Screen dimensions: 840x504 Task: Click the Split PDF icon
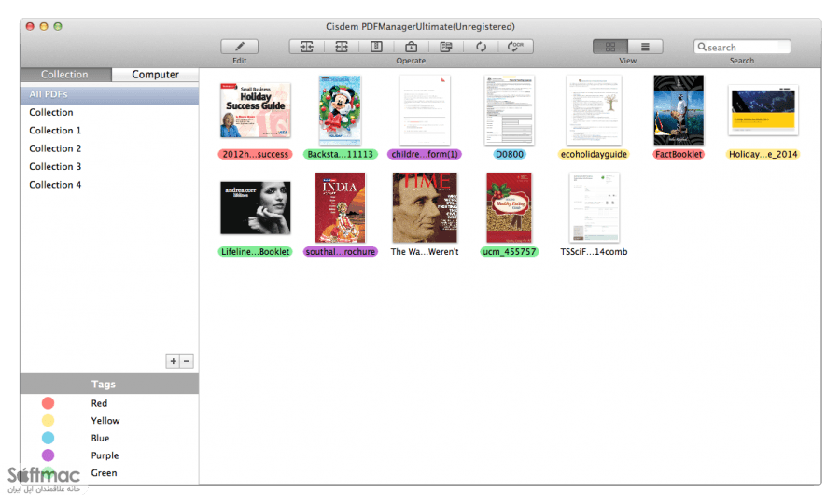click(x=342, y=47)
